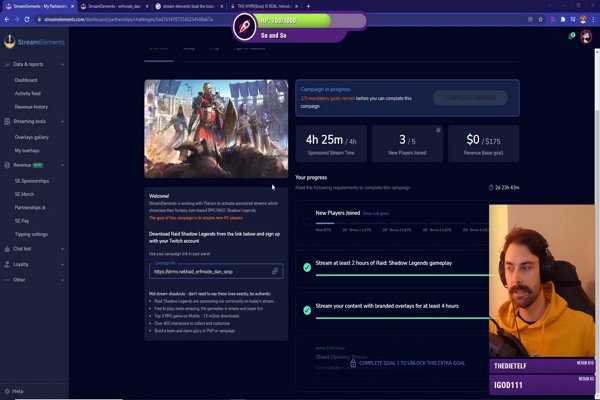Viewport: 600px width, 400px height.
Task: Reload the page with the refresh icon
Action: click(27, 19)
